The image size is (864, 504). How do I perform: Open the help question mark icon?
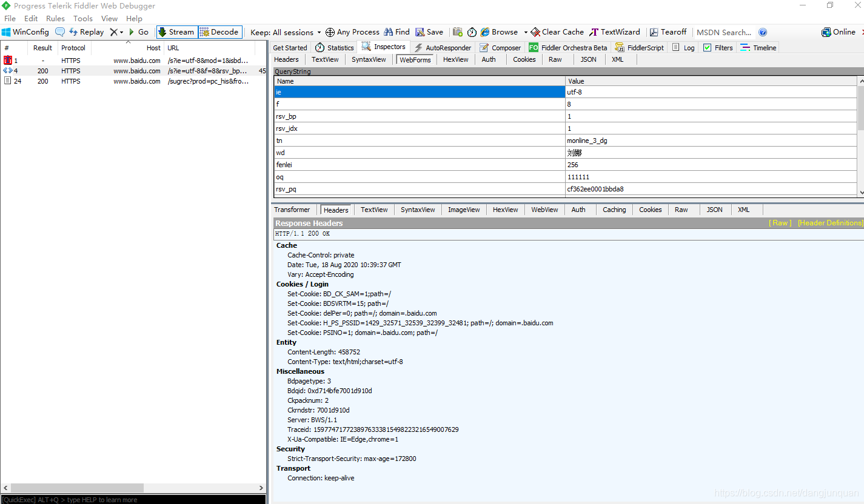point(763,32)
